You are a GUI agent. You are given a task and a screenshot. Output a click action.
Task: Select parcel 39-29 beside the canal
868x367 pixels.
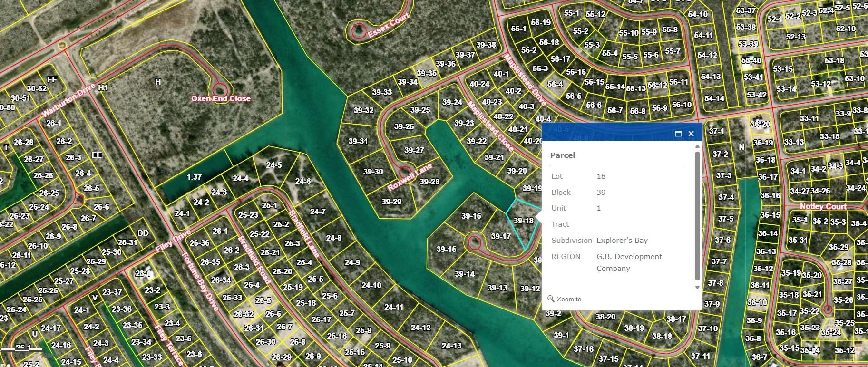click(x=391, y=202)
